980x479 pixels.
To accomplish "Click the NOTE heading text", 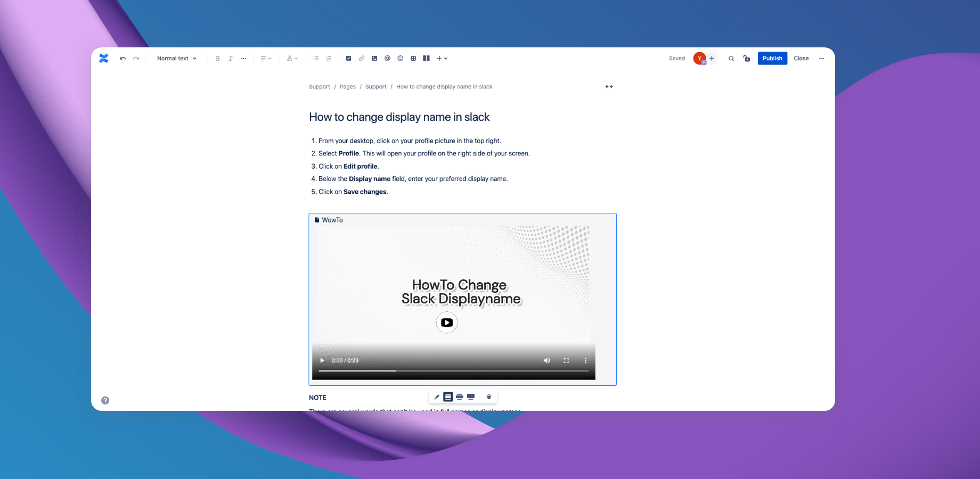I will coord(318,398).
